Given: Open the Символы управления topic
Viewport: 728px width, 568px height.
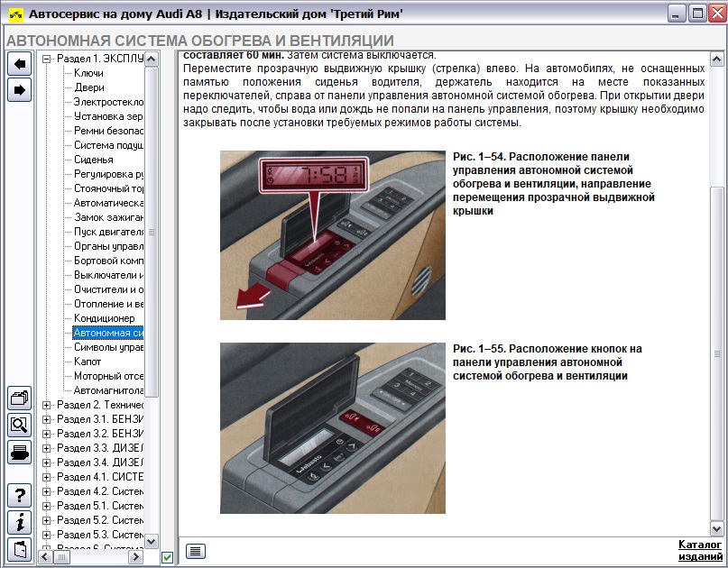Looking at the screenshot, I should click(108, 347).
